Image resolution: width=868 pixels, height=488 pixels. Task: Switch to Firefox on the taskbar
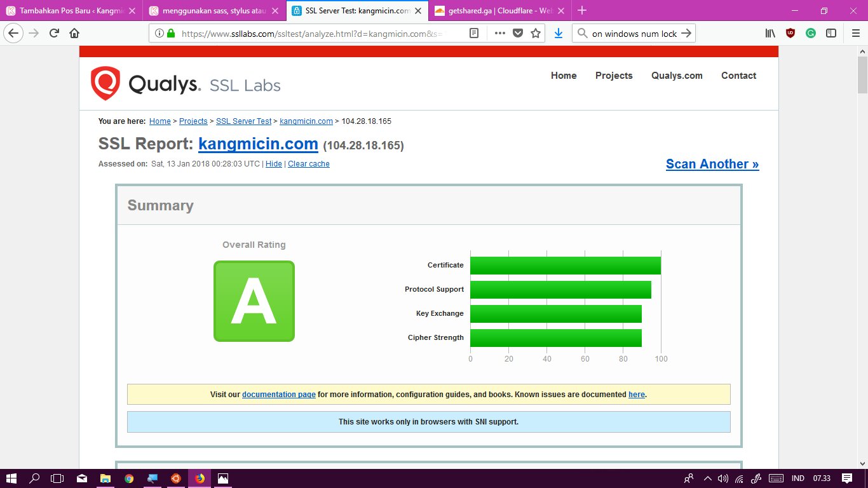click(x=200, y=478)
